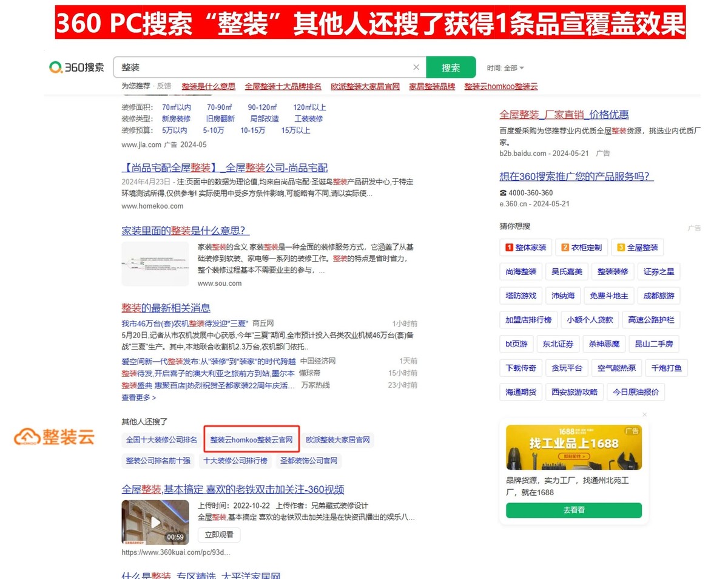The width and height of the screenshot is (728, 579).
Task: Open the 全屋整装,基本搞定 360视频 result
Action: 233,489
